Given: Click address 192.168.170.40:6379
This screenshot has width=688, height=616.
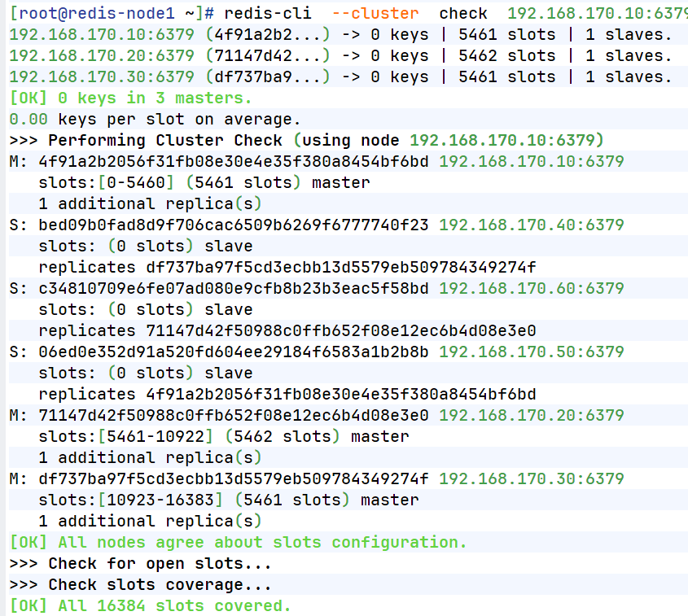Looking at the screenshot, I should pyautogui.click(x=532, y=225).
